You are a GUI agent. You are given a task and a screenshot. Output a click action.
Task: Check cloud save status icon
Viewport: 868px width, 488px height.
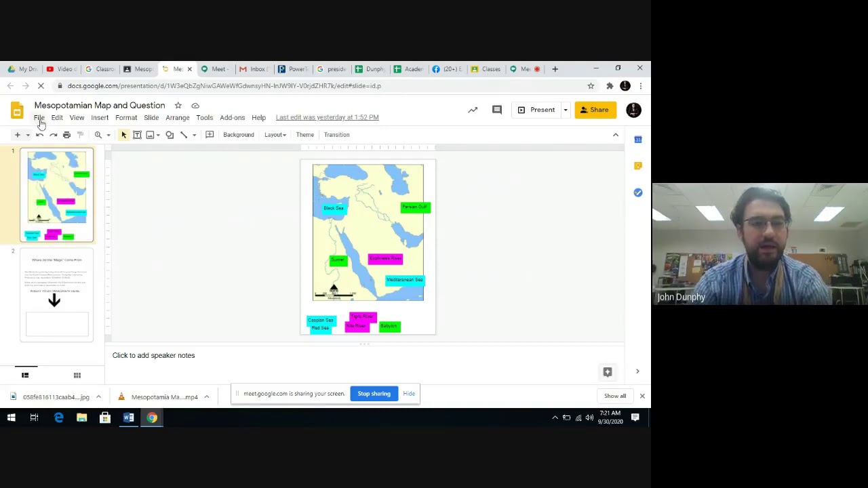pos(195,105)
